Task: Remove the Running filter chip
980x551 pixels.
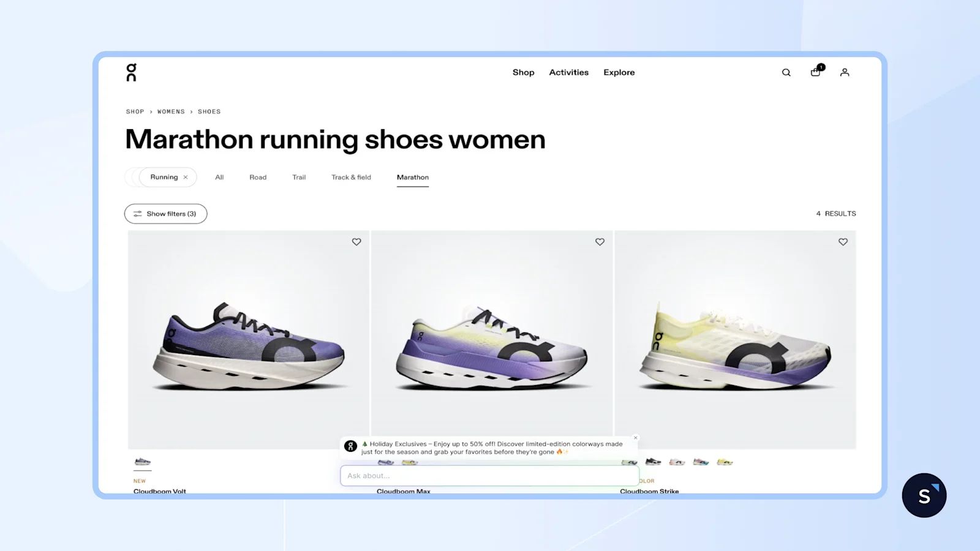Action: click(186, 177)
